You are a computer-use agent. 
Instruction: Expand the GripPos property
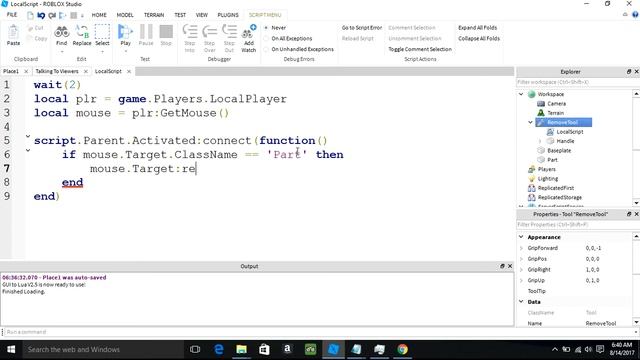521,259
